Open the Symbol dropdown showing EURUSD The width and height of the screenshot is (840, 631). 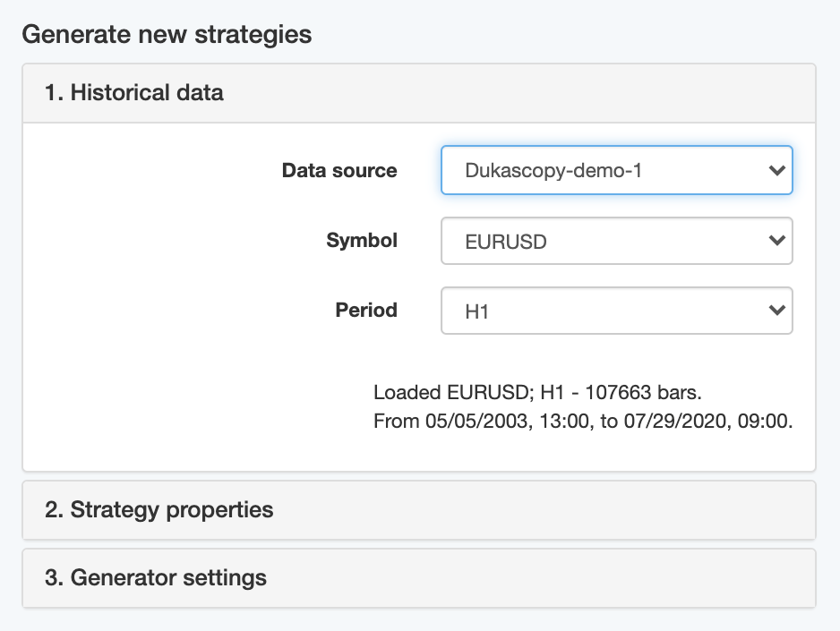616,241
